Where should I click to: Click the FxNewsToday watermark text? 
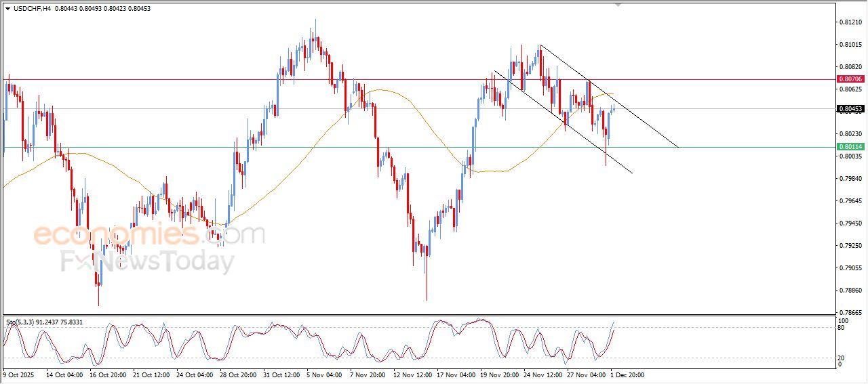148,261
